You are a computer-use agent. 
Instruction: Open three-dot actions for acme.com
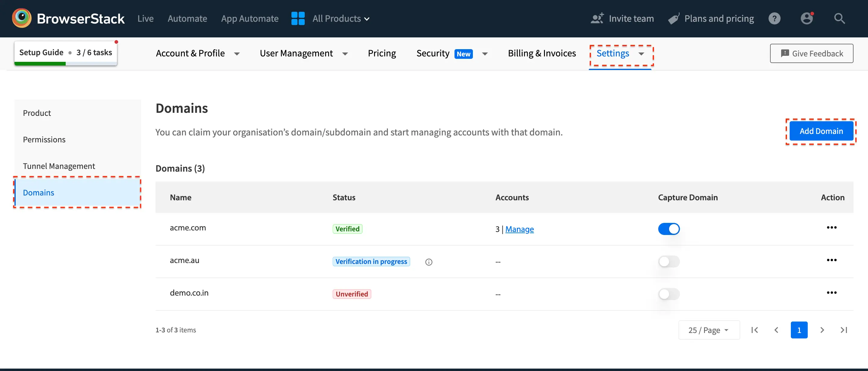pyautogui.click(x=831, y=228)
